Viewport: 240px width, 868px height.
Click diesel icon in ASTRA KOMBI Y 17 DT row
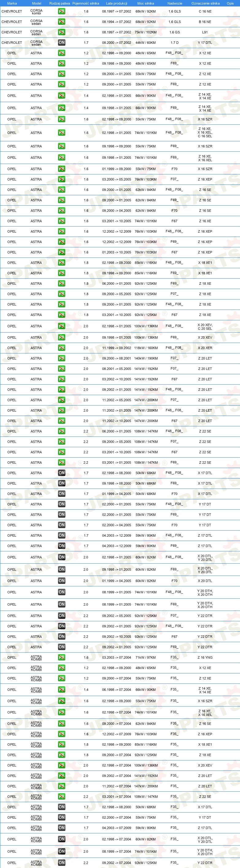[61, 817]
